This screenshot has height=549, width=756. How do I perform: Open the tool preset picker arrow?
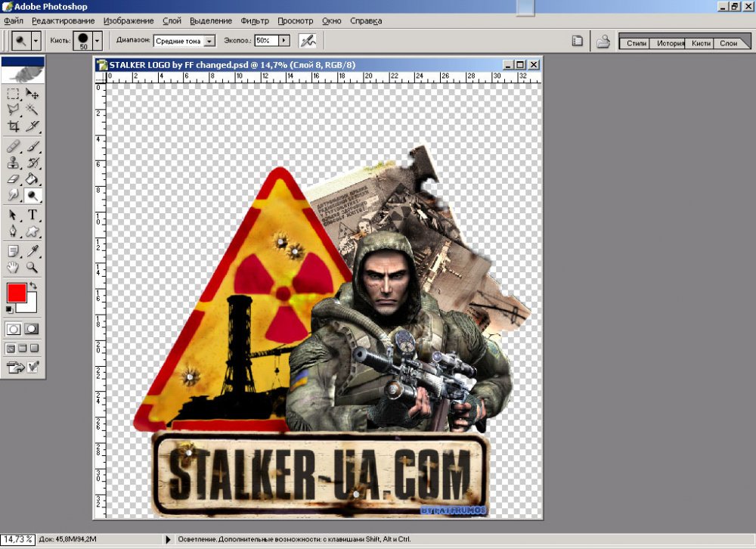click(36, 41)
